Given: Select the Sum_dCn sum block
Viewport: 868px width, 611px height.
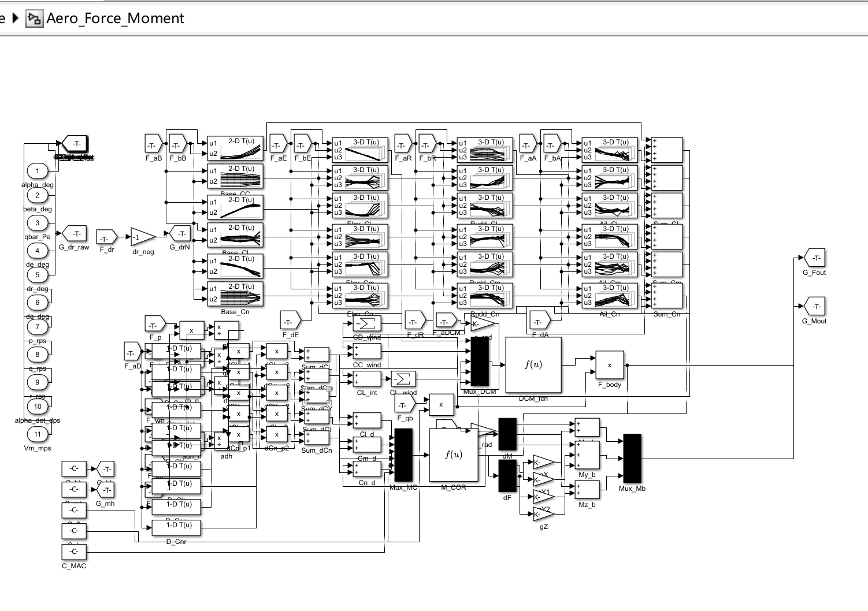Looking at the screenshot, I should (x=317, y=438).
